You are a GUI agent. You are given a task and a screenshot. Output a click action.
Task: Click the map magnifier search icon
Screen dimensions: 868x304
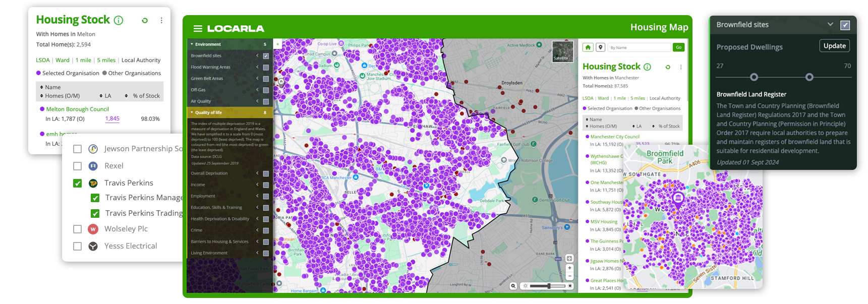pyautogui.click(x=513, y=286)
